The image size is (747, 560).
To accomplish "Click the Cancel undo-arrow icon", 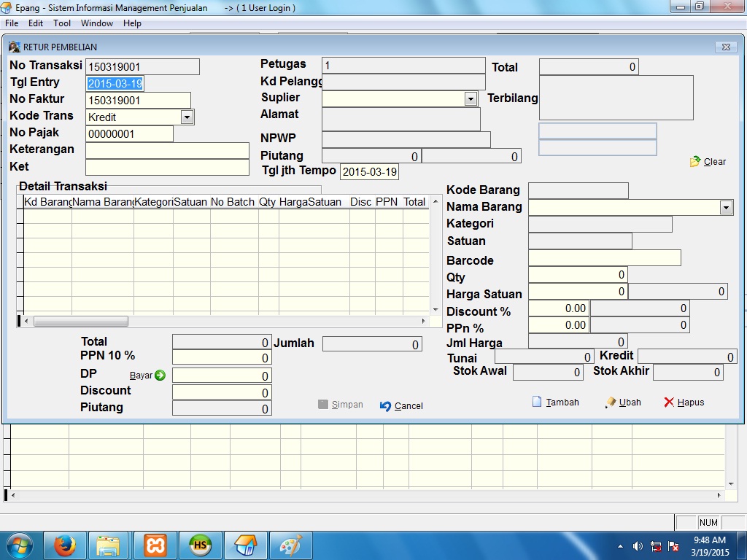I will pos(386,406).
